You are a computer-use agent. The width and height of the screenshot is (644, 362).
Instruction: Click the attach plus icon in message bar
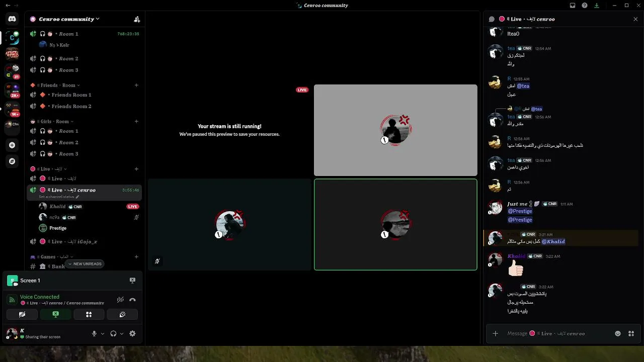click(496, 333)
